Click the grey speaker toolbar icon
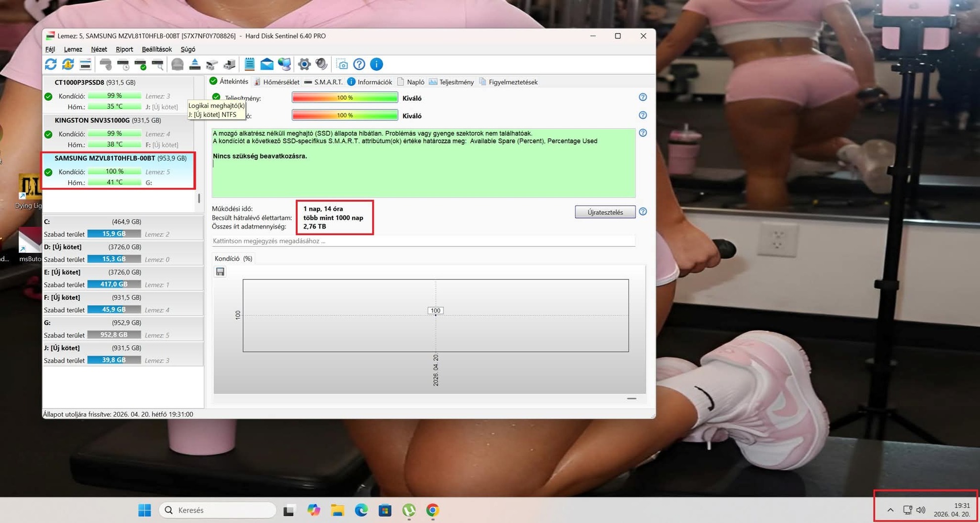Image resolution: width=980 pixels, height=523 pixels. (321, 64)
